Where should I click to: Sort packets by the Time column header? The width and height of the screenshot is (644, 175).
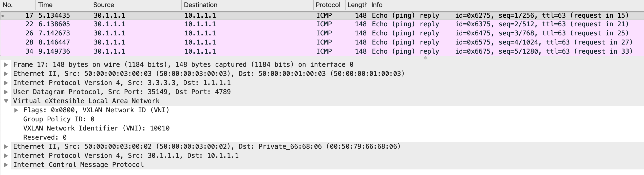click(63, 5)
